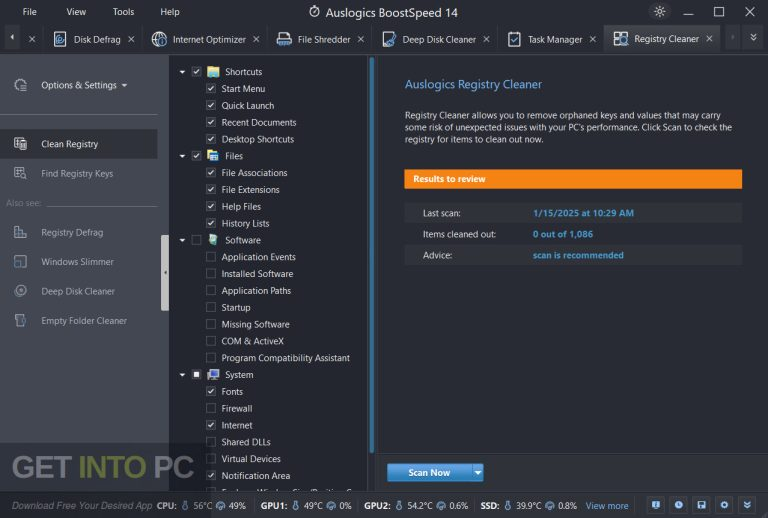The image size is (768, 518).
Task: Open Windows Slimmer from sidebar
Action: [x=79, y=262]
